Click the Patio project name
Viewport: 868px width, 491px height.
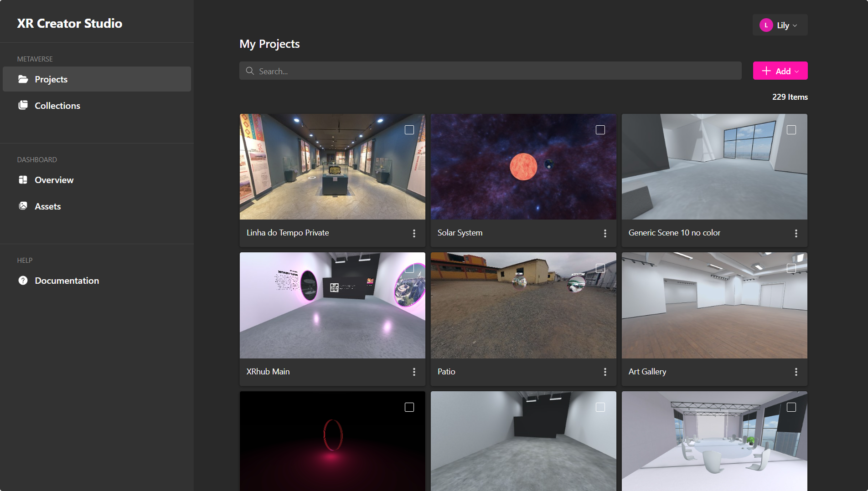point(446,372)
